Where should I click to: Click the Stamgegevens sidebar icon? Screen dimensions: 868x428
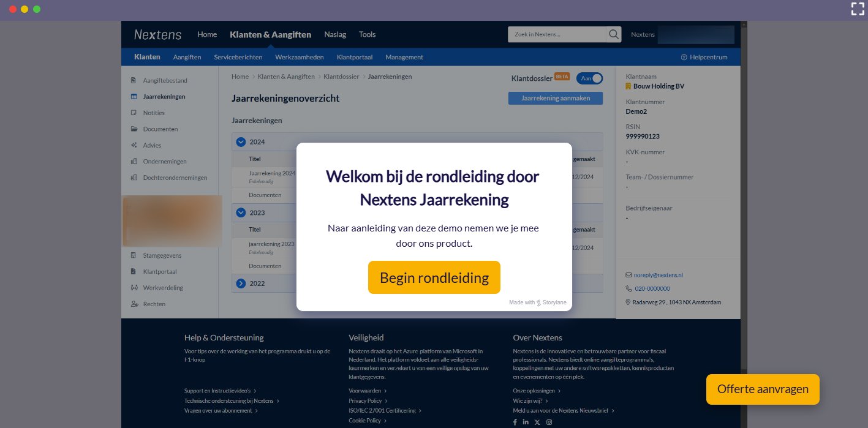(134, 255)
